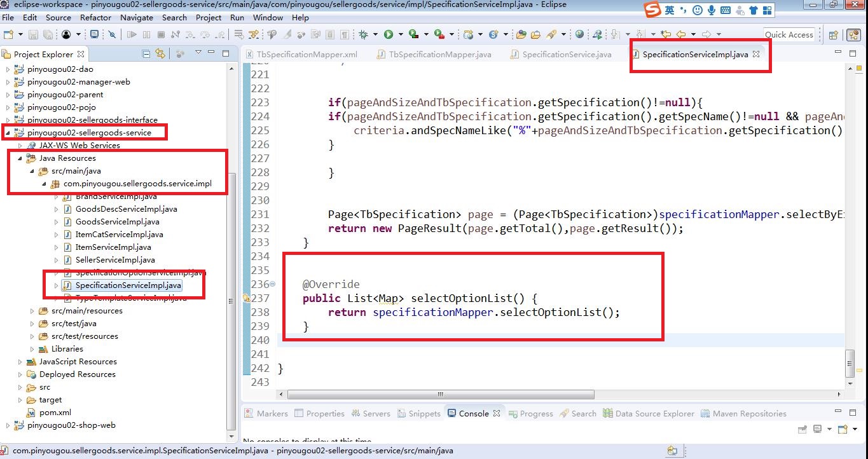The image size is (868, 459).
Task: Open the Maven Repositories view tab
Action: [x=743, y=413]
